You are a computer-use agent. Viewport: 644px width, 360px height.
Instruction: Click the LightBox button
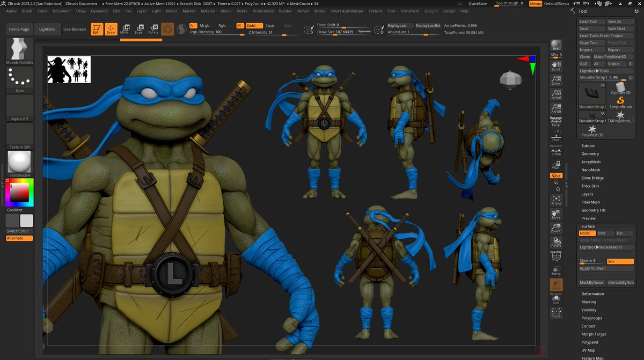point(47,29)
